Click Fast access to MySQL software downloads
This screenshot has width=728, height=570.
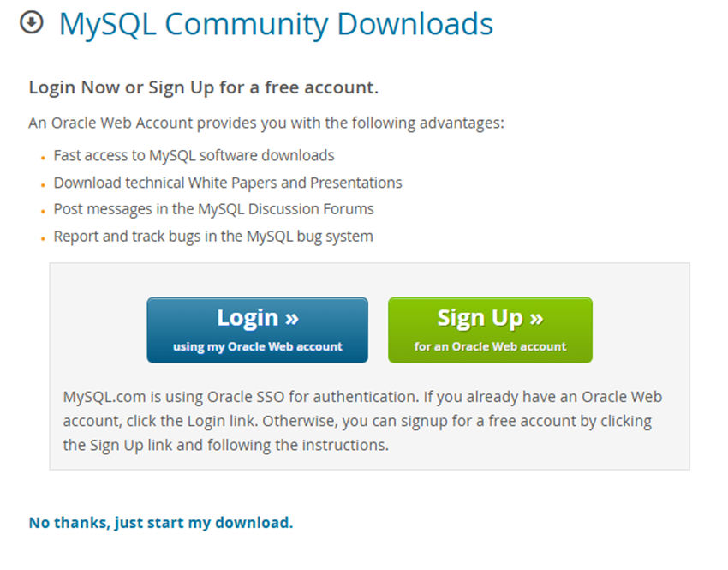193,155
